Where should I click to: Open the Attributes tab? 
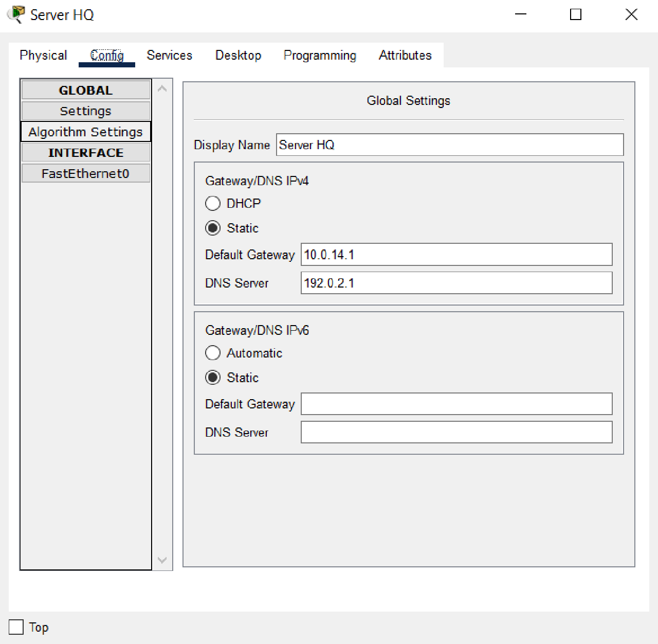click(405, 55)
